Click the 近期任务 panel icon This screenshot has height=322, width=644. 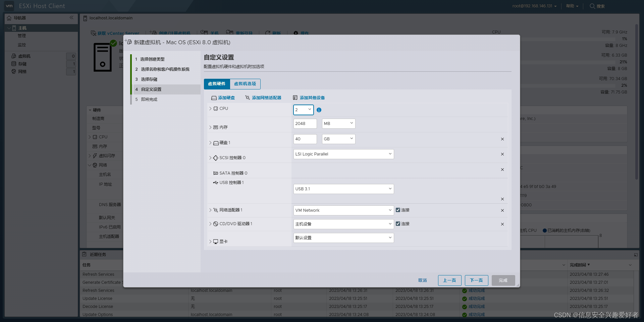pos(84,254)
